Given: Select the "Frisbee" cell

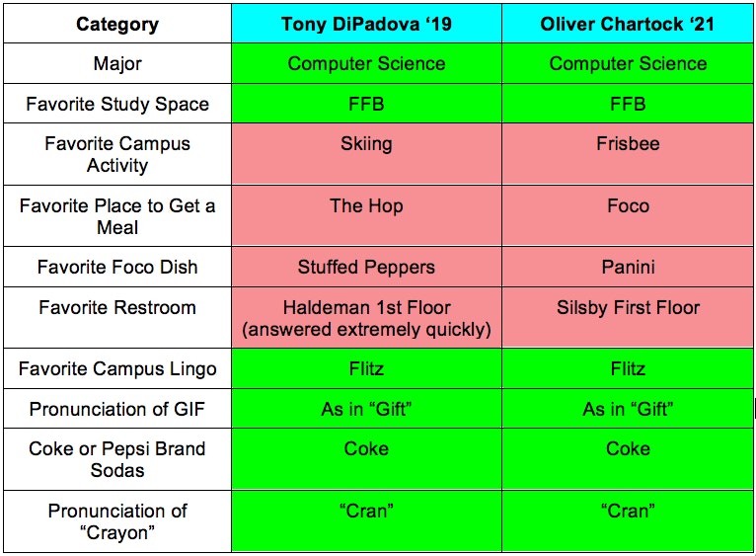Looking at the screenshot, I should [628, 144].
